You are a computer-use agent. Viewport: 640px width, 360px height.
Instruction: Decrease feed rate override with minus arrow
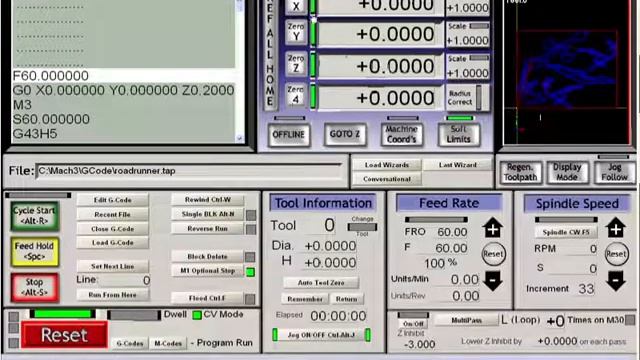(493, 281)
